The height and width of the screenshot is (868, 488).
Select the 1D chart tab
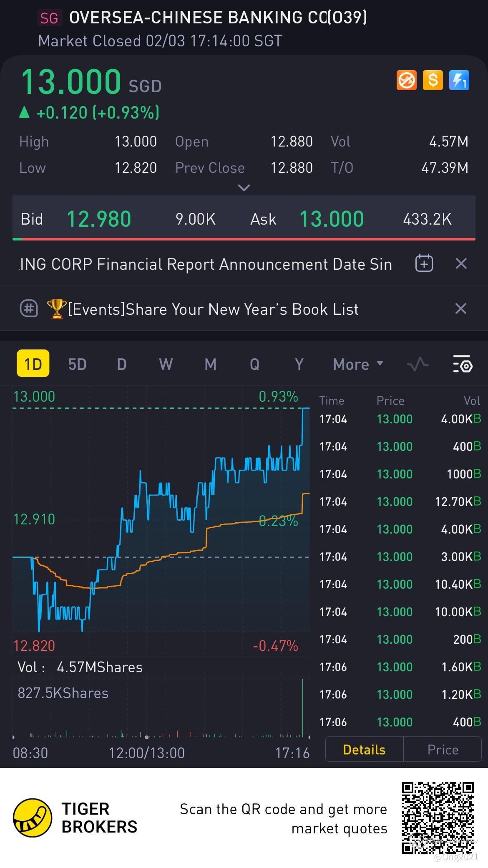pos(33,364)
